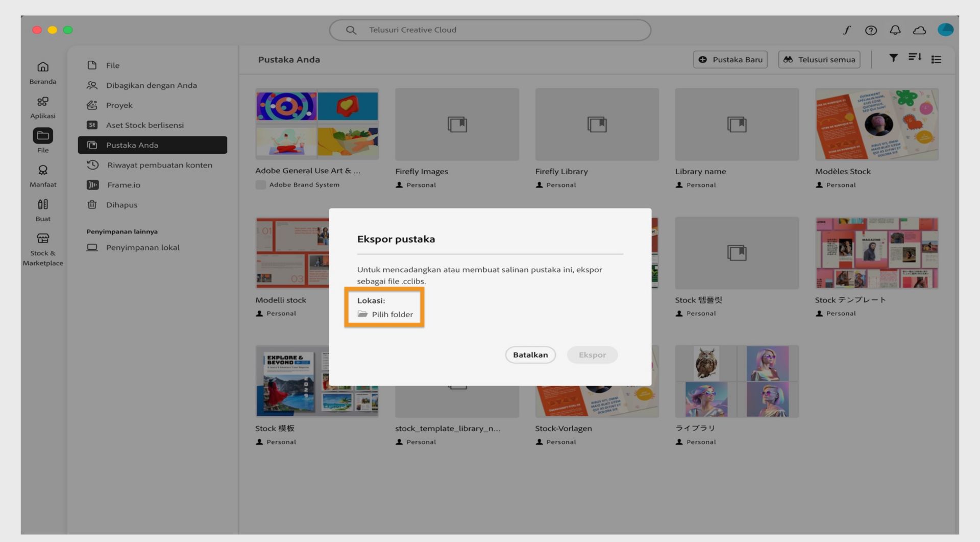Click the fonts 'f' icon

(847, 30)
